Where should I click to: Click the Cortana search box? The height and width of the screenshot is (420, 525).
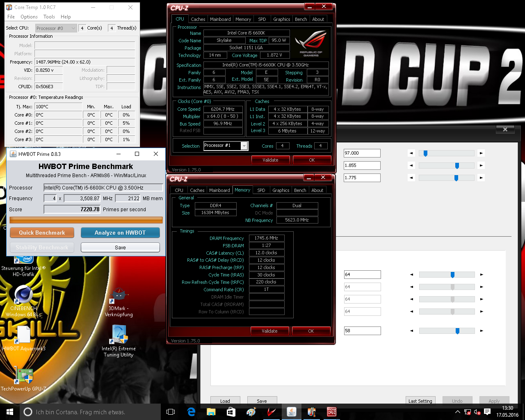pyautogui.click(x=91, y=412)
